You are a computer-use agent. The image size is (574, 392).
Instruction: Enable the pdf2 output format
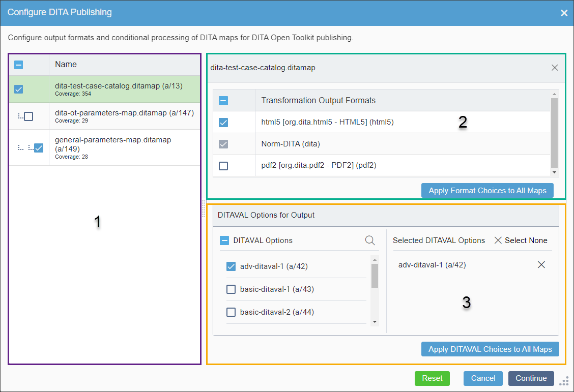[223, 166]
